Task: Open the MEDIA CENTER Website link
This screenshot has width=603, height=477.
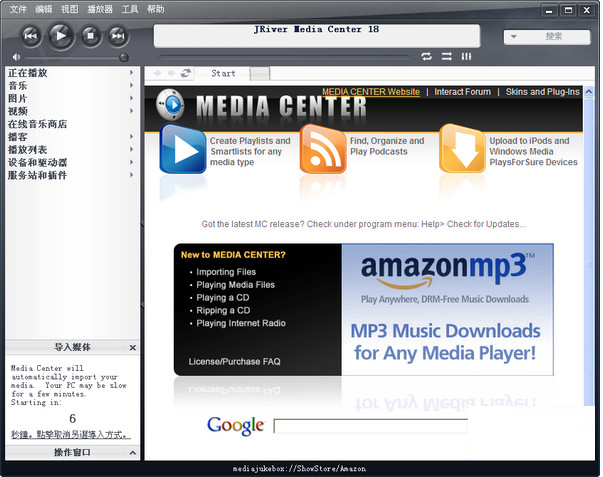Action: click(x=371, y=92)
